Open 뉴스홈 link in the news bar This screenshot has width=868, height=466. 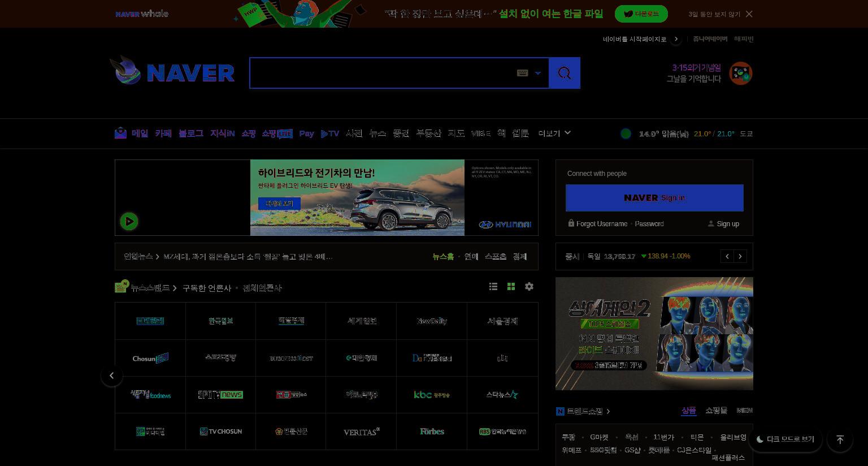tap(443, 257)
